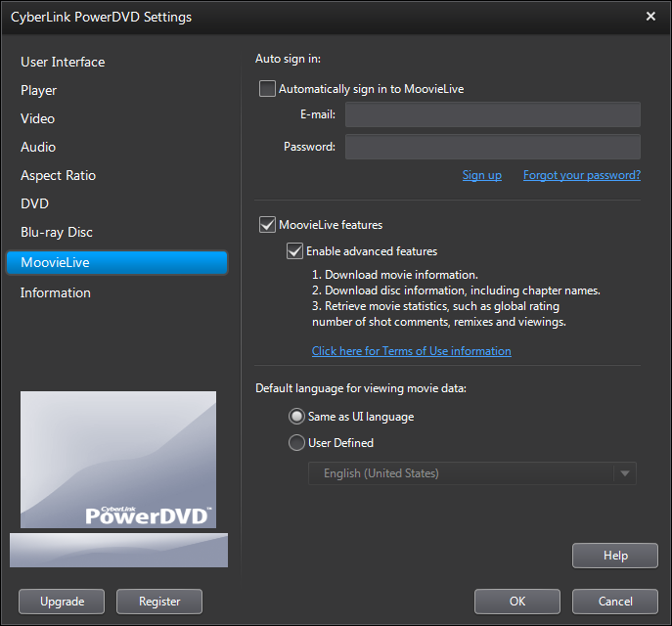Toggle Enable advanced features checkbox
The image size is (672, 626).
pyautogui.click(x=295, y=251)
